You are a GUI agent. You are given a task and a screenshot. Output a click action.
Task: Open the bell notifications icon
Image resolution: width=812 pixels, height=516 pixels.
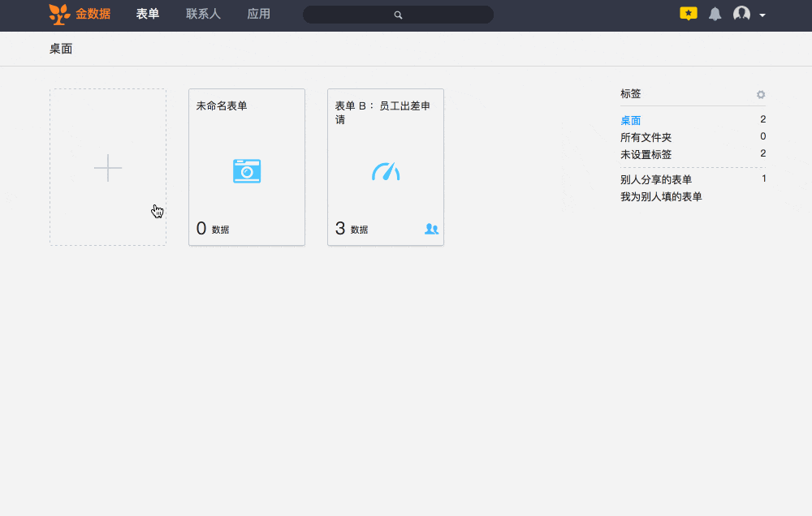tap(715, 14)
